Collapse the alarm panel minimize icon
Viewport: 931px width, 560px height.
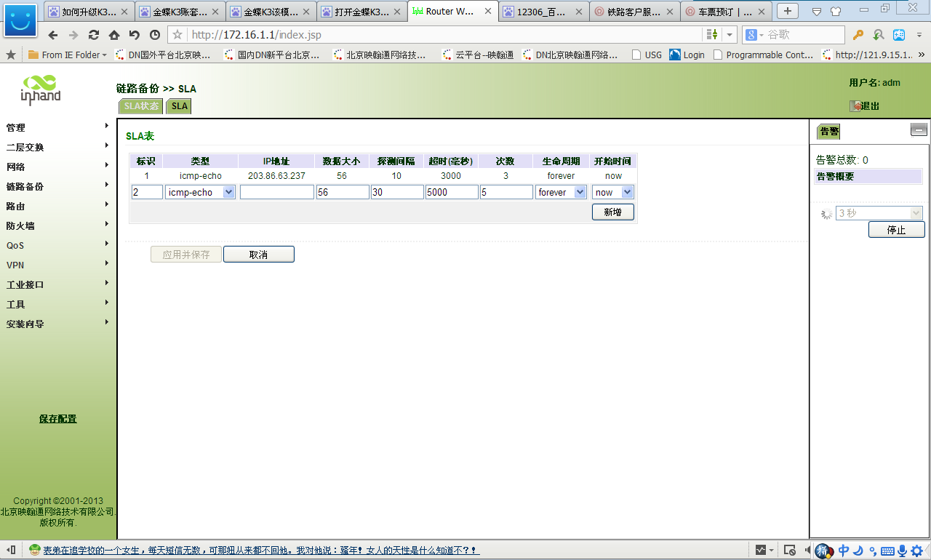coord(919,130)
